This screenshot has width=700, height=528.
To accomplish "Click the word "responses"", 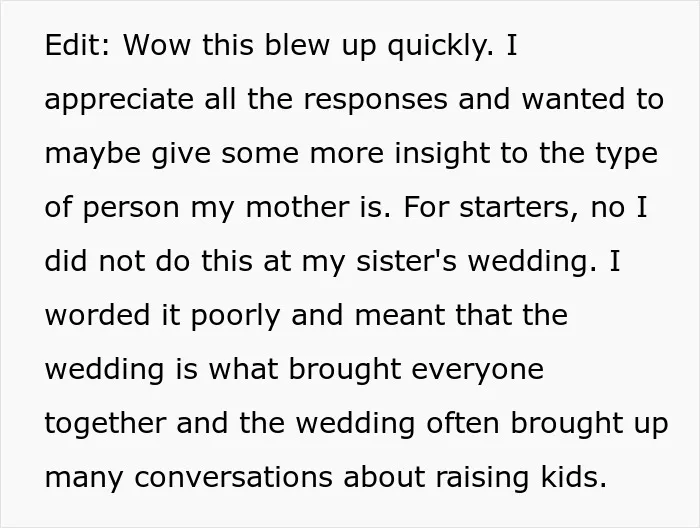I will [x=375, y=100].
